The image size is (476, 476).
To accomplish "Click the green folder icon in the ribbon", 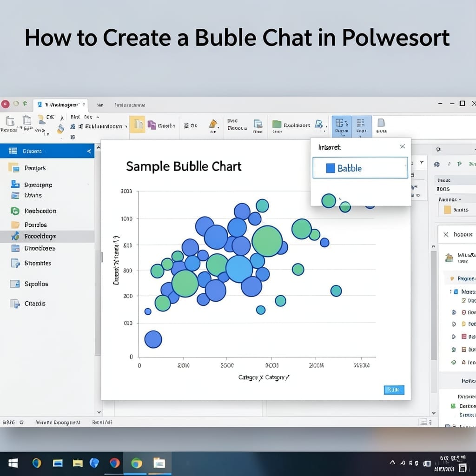I will pyautogui.click(x=277, y=124).
